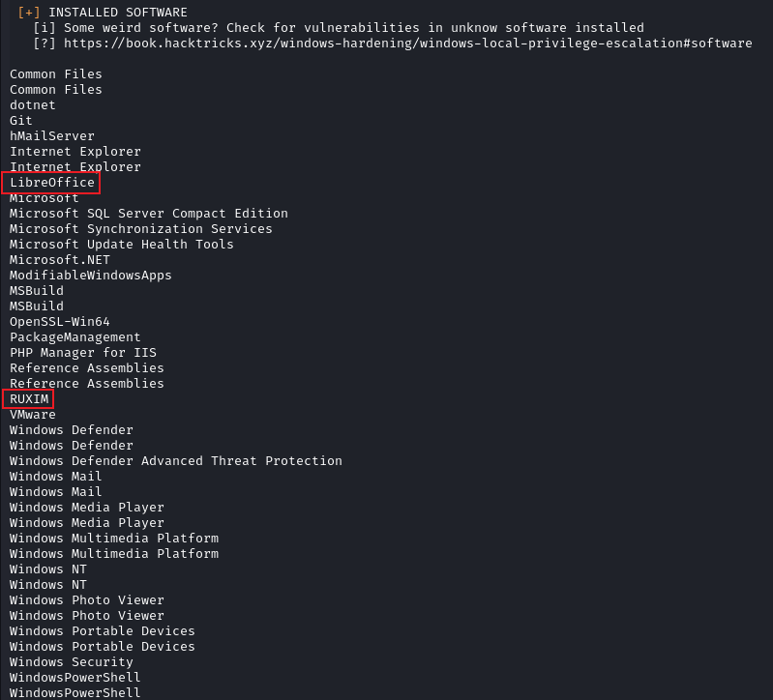Image resolution: width=773 pixels, height=700 pixels.
Task: Click Windows Defender Advanced Threat Protection line
Action: pyautogui.click(x=175, y=461)
